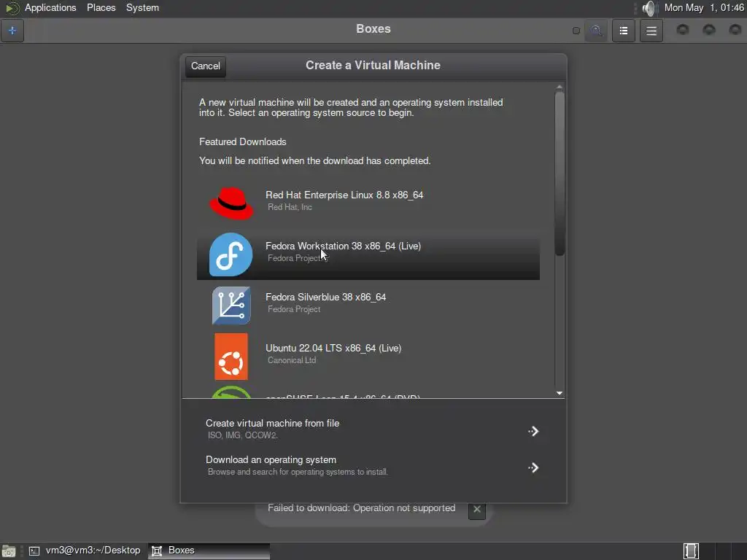
Task: Open the Applications menu
Action: point(50,7)
